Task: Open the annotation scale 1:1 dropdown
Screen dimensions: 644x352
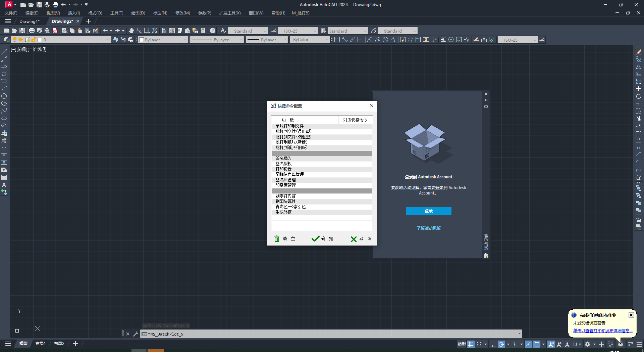Action: coord(577,344)
